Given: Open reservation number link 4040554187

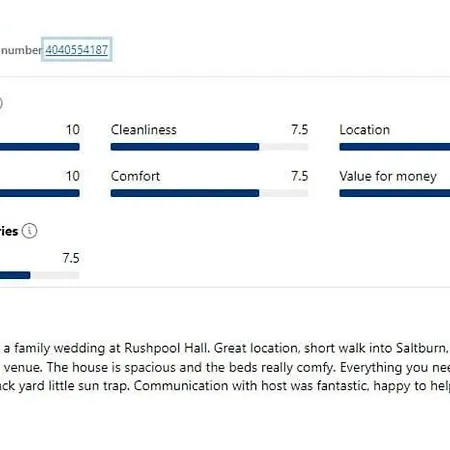Looking at the screenshot, I should (x=76, y=50).
